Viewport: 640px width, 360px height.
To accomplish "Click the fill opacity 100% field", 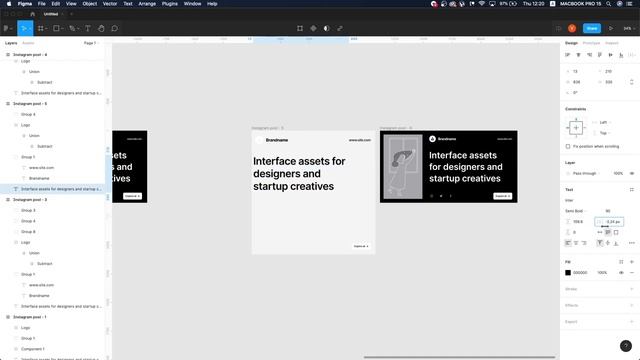I will (602, 273).
